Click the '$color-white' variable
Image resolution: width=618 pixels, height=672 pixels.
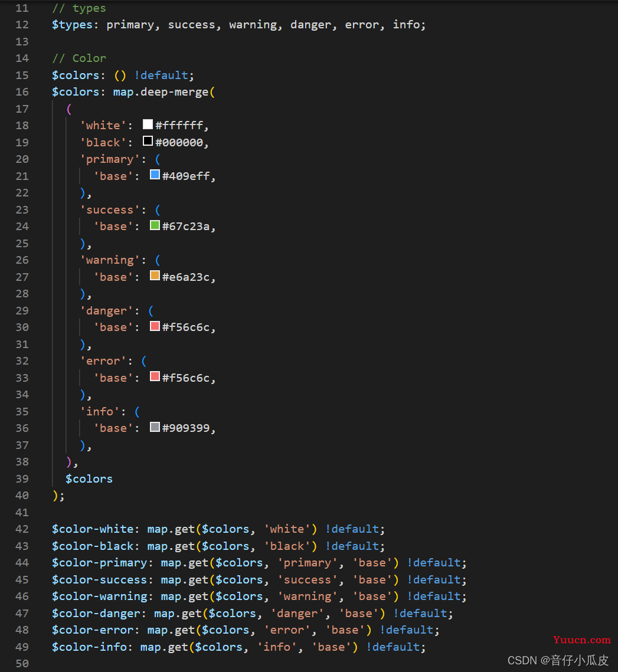coord(93,529)
